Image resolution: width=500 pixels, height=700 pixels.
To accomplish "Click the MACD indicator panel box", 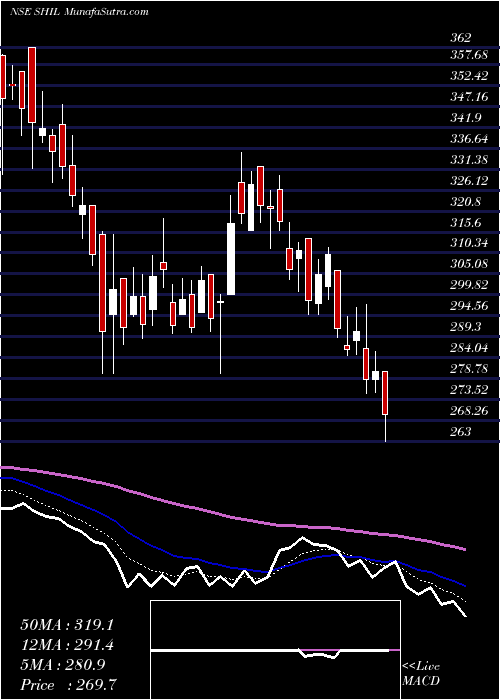I will (x=275, y=650).
